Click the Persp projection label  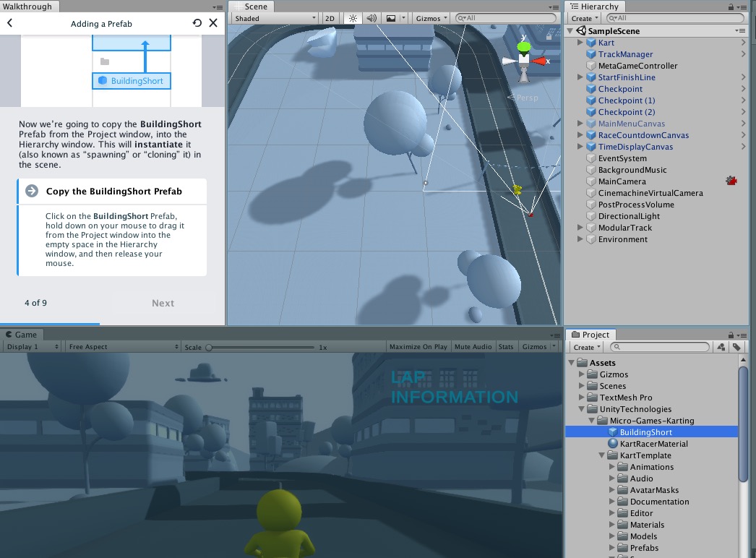coord(527,98)
